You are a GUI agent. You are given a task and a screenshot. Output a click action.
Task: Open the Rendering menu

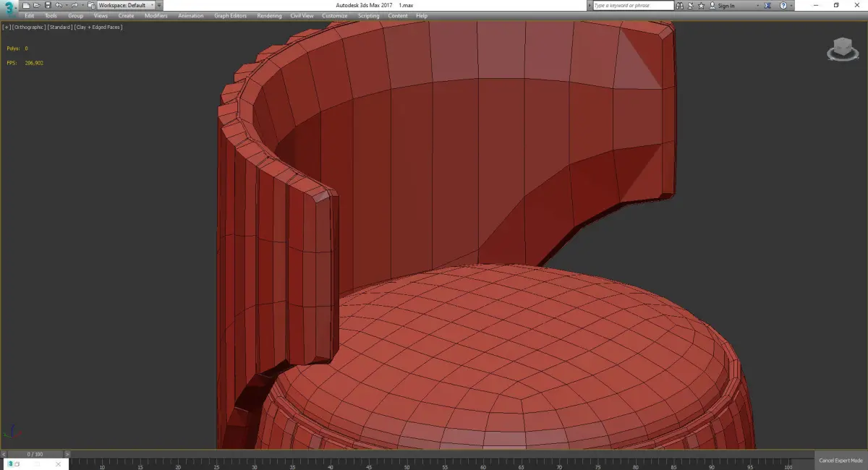[269, 16]
